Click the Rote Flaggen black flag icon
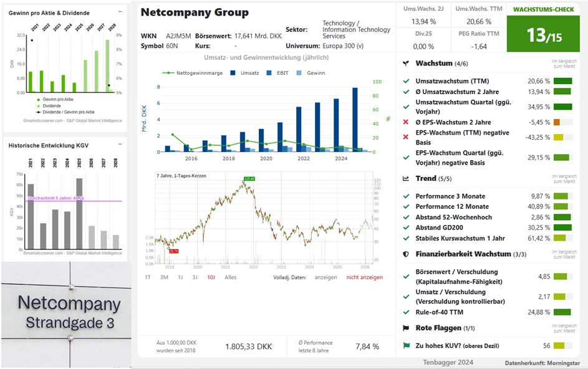The image size is (588, 369). (406, 328)
